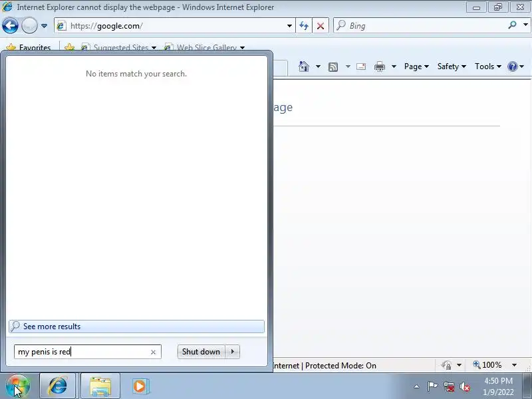Click the Show desktop button at taskbar end
The width and height of the screenshot is (532, 399).
click(527, 386)
